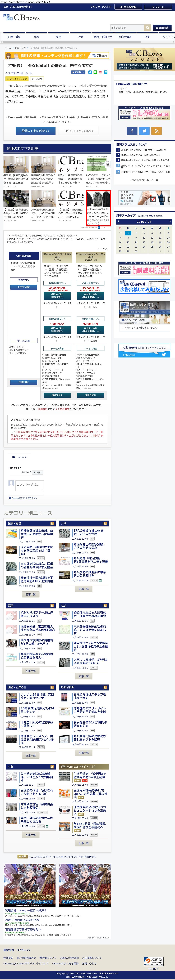Click 手続きへ進む under CBnews会員 無料プラン
This screenshot has height=980, width=175.
pos(24,287)
